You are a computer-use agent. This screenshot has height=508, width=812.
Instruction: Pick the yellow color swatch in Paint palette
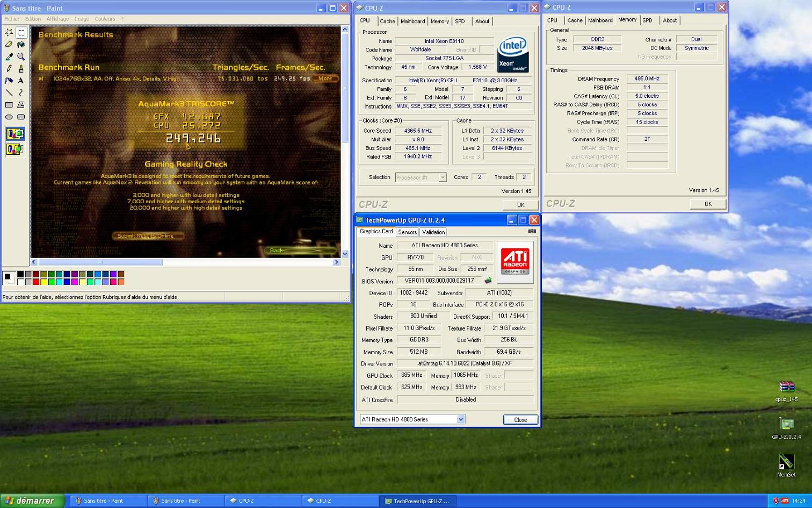click(44, 282)
